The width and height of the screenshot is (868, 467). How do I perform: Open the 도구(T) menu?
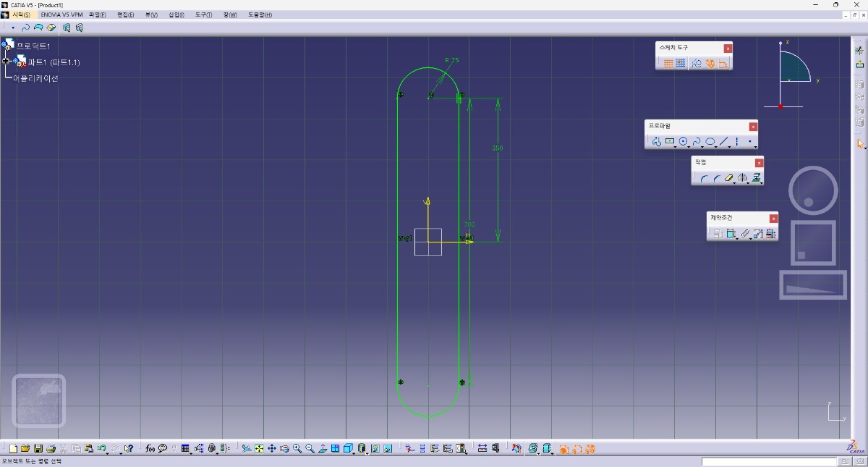tap(203, 14)
